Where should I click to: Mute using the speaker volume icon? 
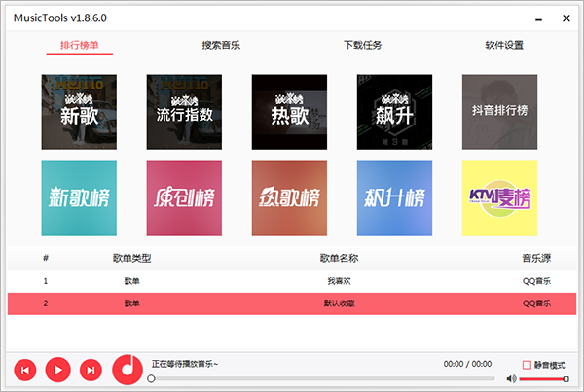click(511, 379)
